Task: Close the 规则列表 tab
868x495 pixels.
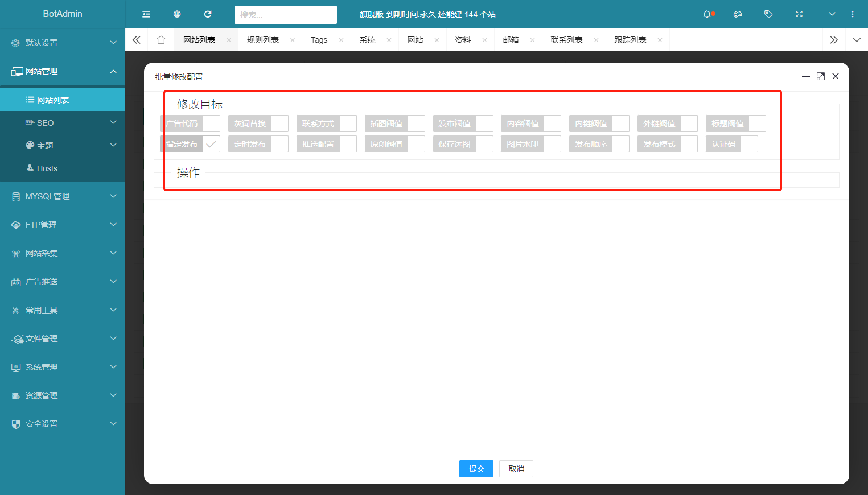Action: 293,40
